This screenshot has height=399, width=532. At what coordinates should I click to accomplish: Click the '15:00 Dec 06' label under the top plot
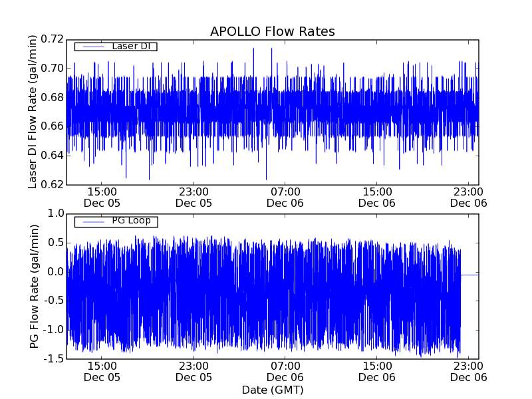point(377,198)
